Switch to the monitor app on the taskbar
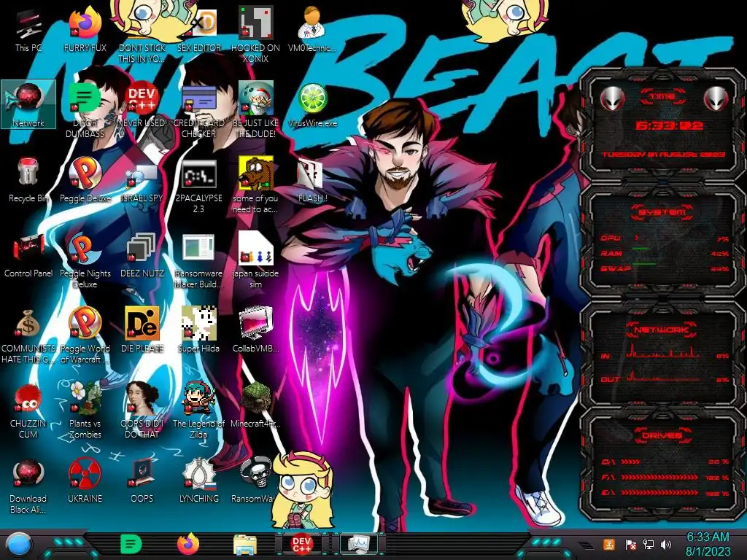Viewport: 747px width, 560px height. click(359, 544)
